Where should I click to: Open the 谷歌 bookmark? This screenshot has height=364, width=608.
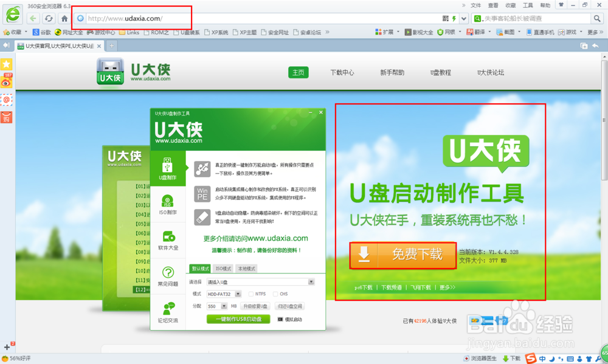[x=42, y=32]
